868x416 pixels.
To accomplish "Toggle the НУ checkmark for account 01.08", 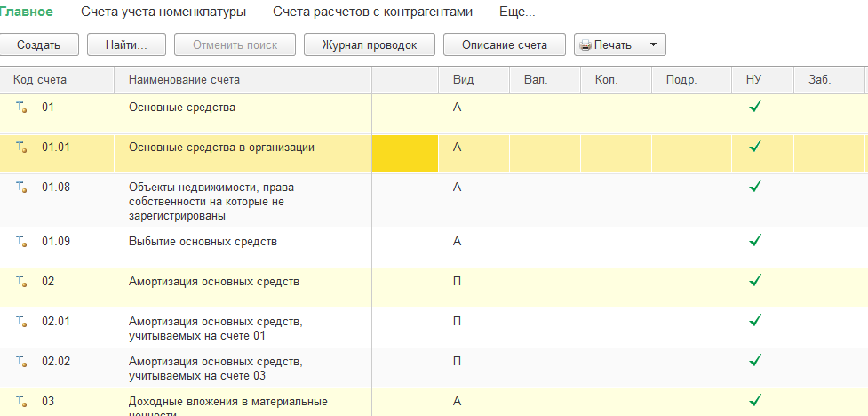I will (x=755, y=187).
